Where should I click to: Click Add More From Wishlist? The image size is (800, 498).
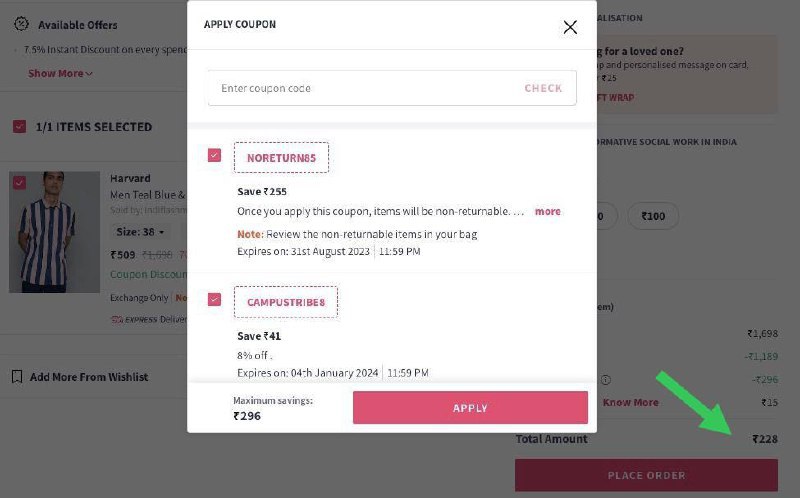click(89, 377)
